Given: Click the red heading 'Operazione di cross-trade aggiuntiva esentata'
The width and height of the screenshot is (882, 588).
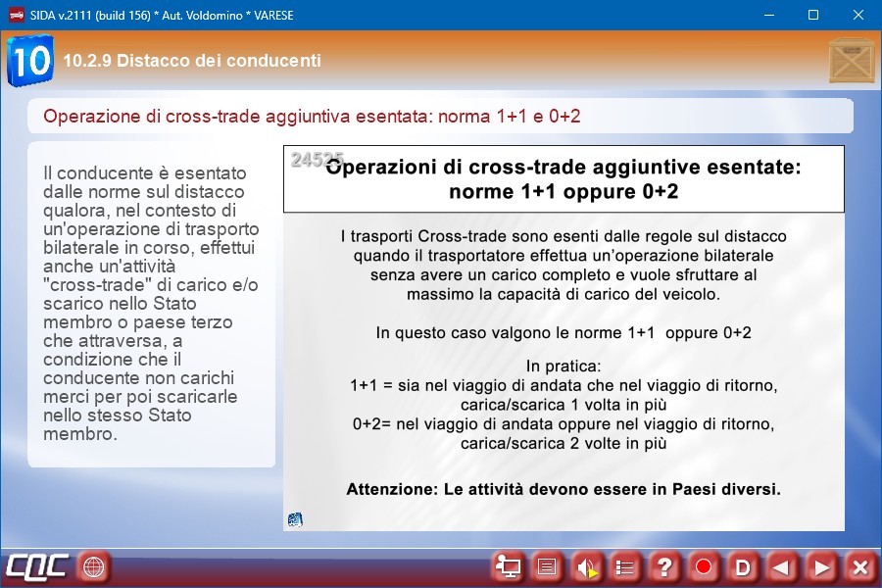Looking at the screenshot, I should coord(312,117).
